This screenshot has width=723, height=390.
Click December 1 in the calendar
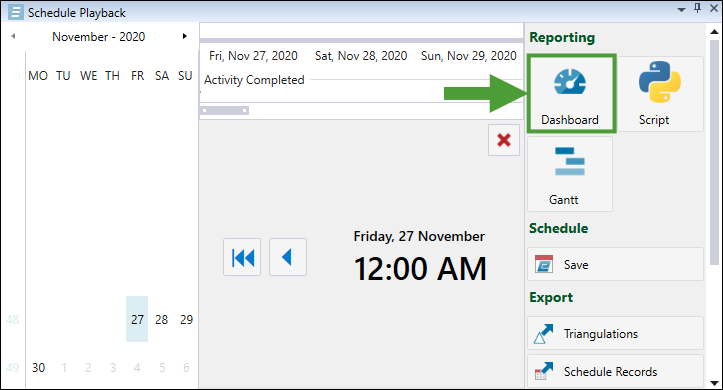click(x=64, y=367)
